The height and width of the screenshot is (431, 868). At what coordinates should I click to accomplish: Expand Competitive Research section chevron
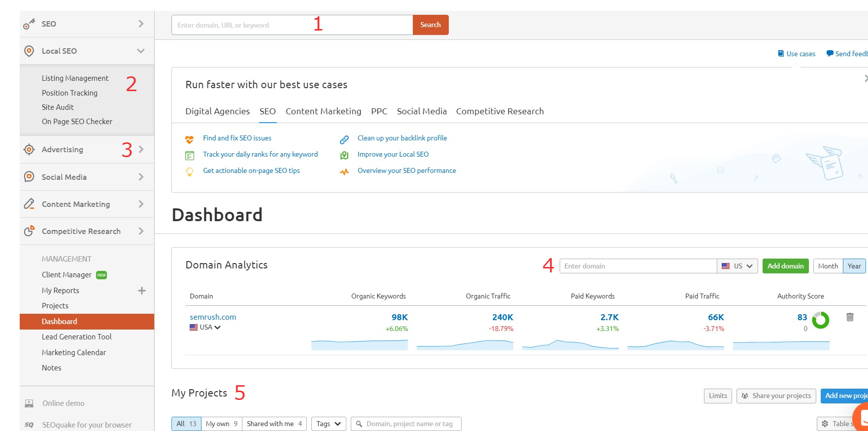tap(141, 231)
